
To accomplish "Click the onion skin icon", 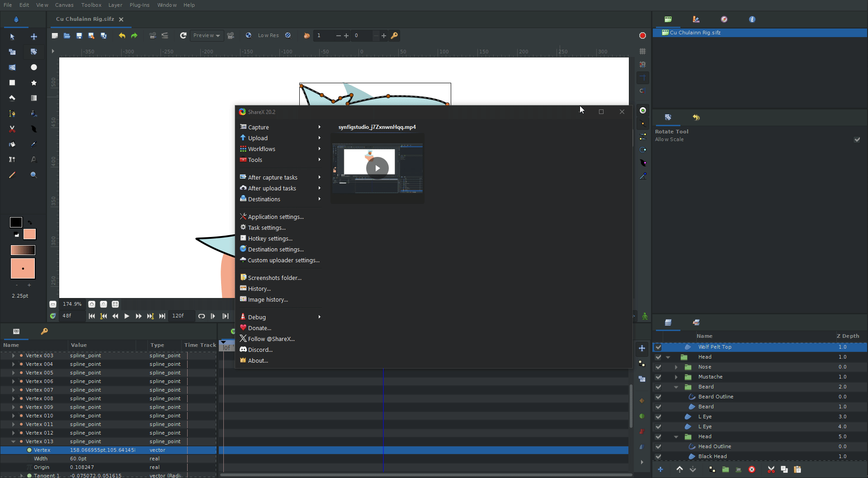I will [307, 36].
